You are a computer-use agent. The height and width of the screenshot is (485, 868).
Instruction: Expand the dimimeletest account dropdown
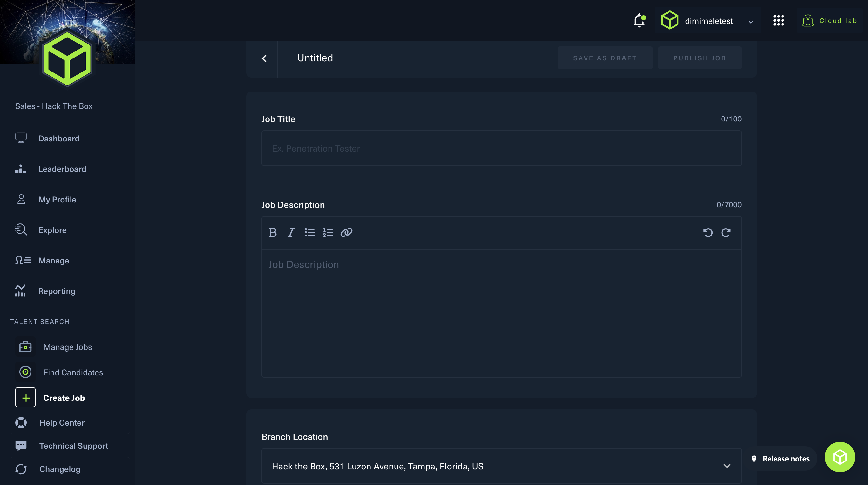(751, 22)
